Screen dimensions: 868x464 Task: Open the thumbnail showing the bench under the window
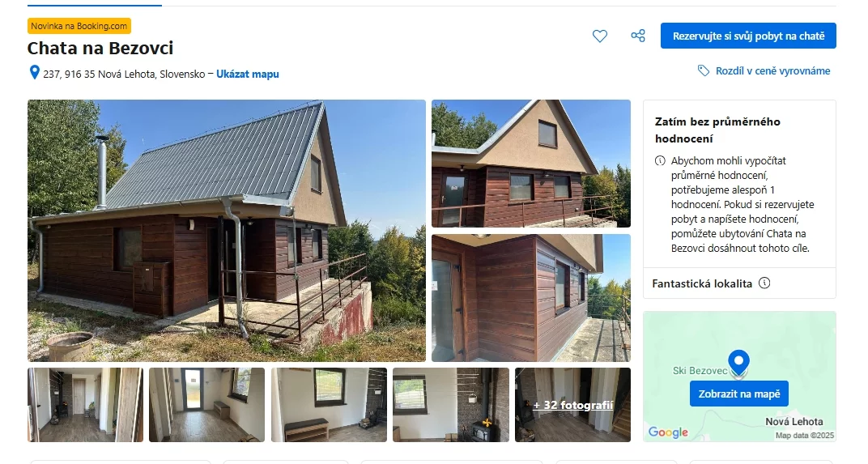(x=329, y=405)
